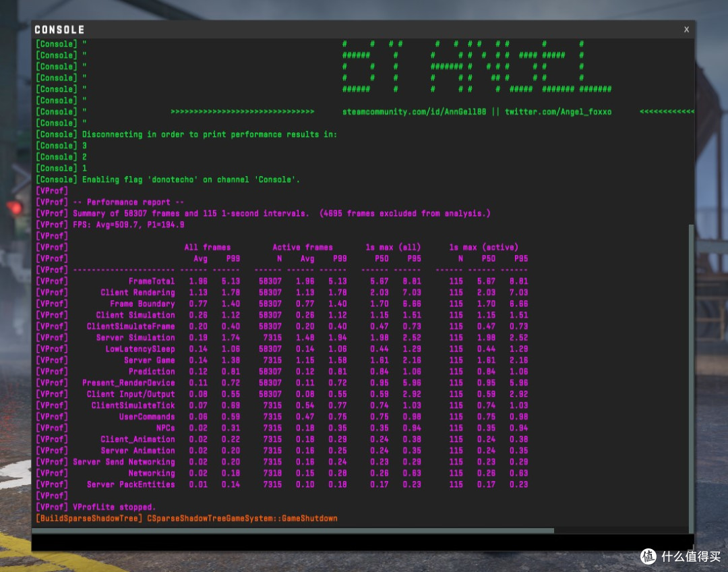The width and height of the screenshot is (728, 572).
Task: Click the watermark logo icon at bottom-right
Action: 648,556
